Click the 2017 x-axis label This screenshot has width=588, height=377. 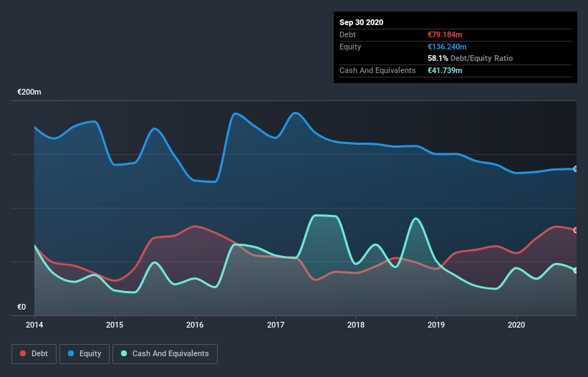[276, 325]
